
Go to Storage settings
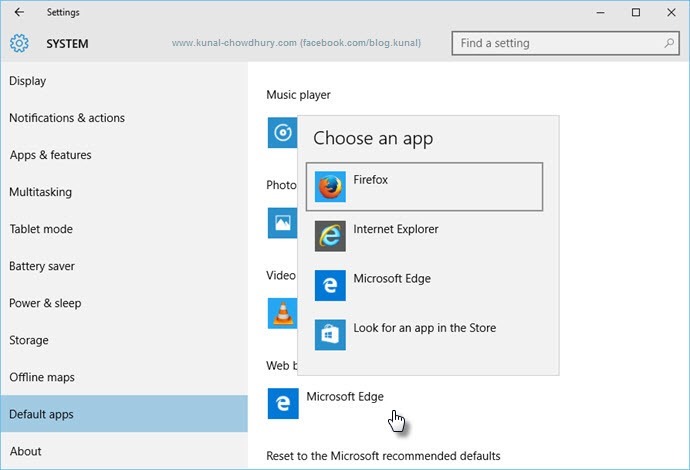coord(124,340)
